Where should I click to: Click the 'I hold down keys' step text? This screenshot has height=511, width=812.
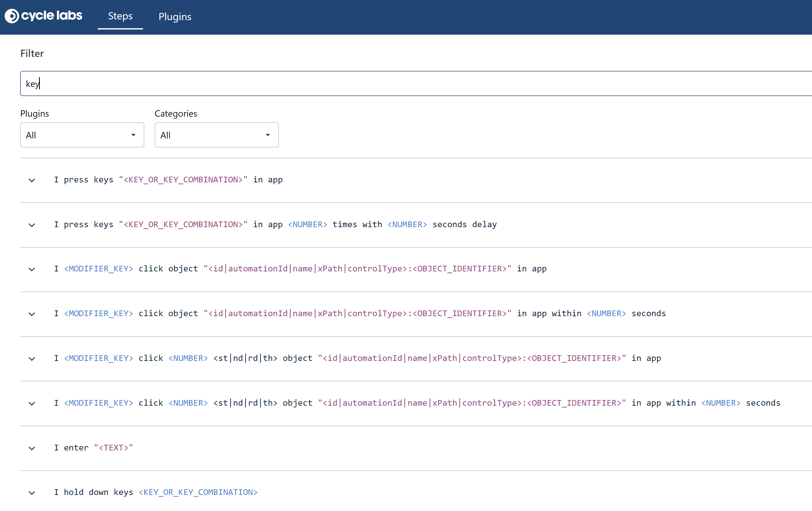pos(155,492)
